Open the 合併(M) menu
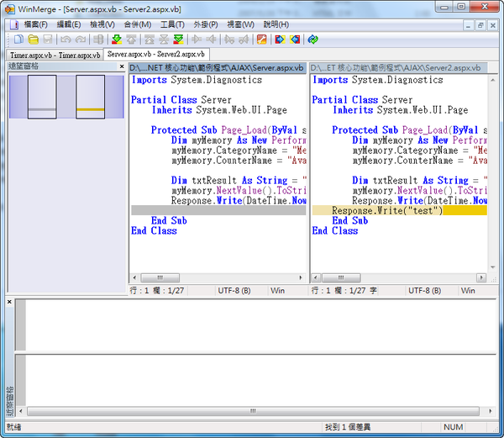Viewport: 504px width, 438px height. (x=138, y=24)
